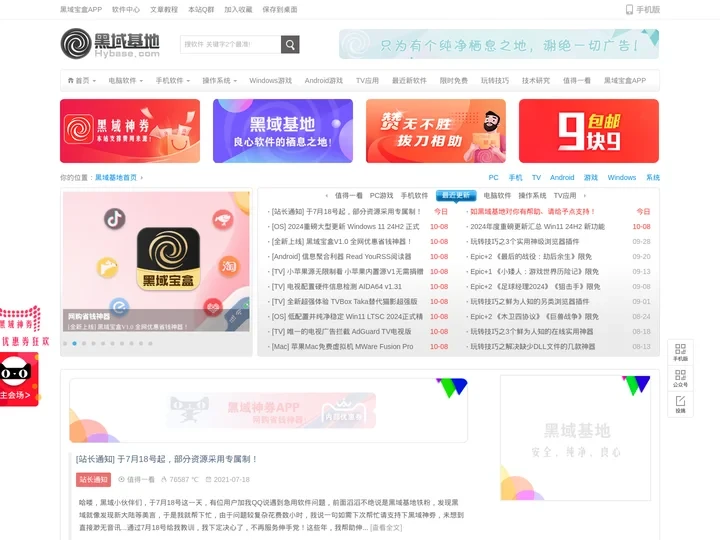
Task: Open 黑域宝盒APP in the navigation bar
Action: (x=624, y=80)
